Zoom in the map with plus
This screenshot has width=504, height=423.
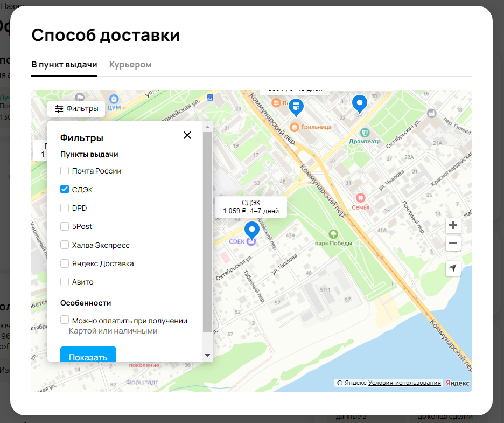pos(453,225)
